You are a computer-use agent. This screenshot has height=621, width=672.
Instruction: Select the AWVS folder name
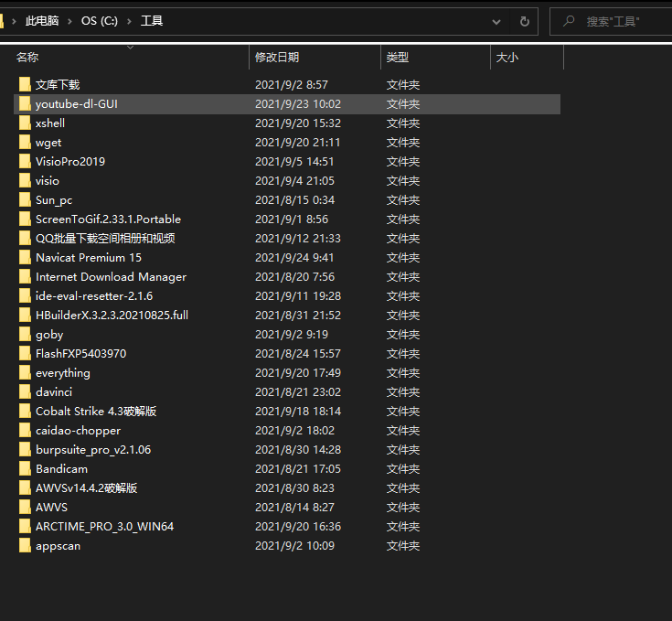point(51,508)
